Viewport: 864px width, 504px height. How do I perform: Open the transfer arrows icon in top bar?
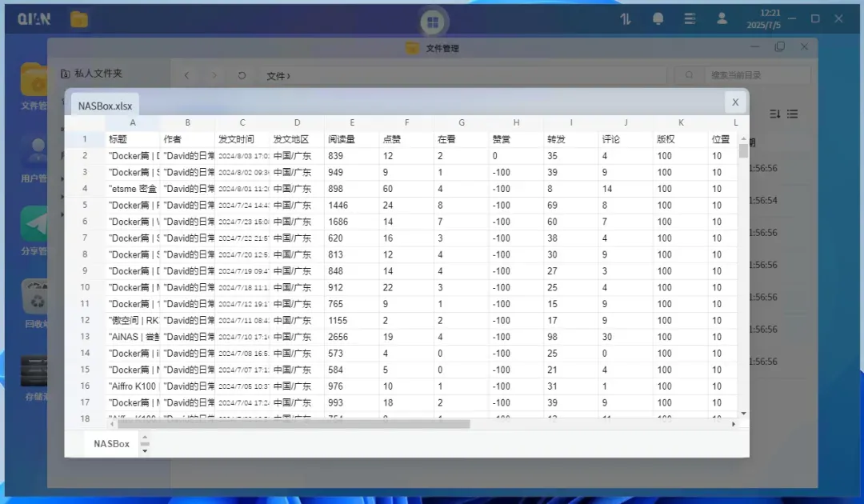point(626,19)
